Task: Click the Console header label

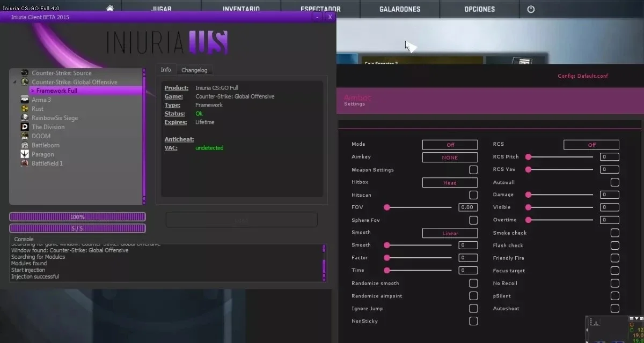Action: coord(24,239)
